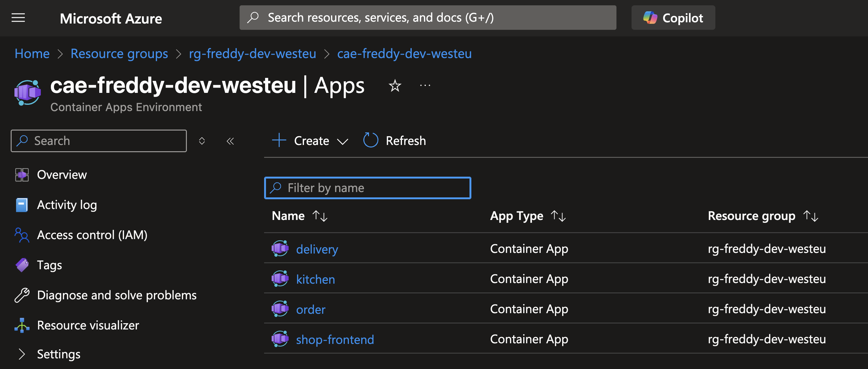Viewport: 868px width, 369px height.
Task: Open the more options ellipsis
Action: (425, 86)
